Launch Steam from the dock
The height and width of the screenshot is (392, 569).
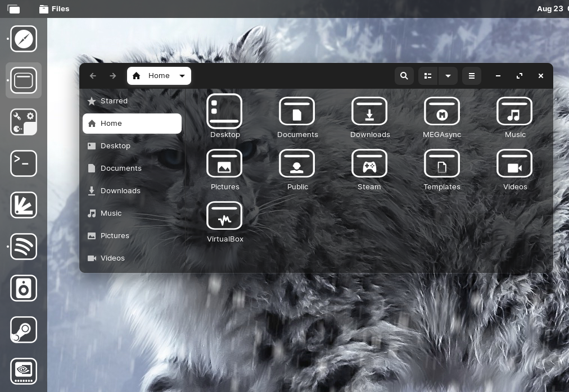point(24,330)
